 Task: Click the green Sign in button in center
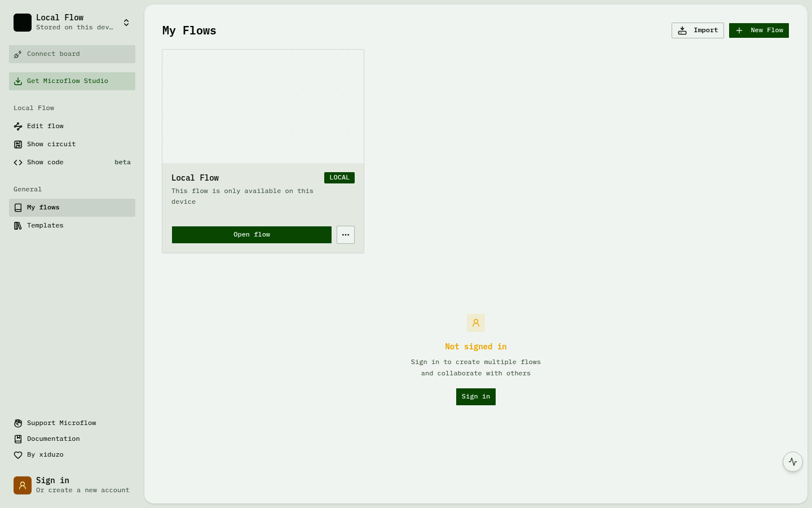pyautogui.click(x=476, y=397)
